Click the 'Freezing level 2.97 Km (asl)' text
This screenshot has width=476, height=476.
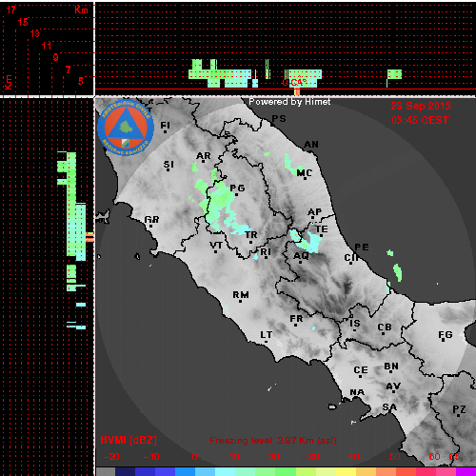pos(273,441)
